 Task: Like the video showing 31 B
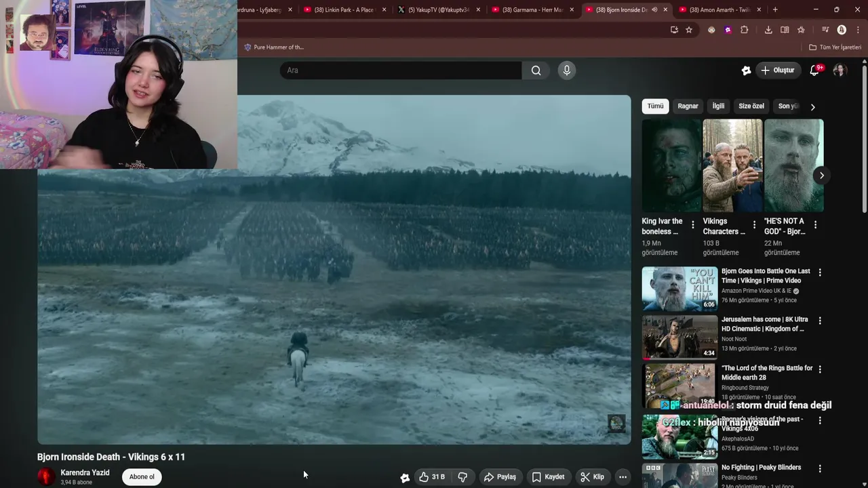[432, 477]
